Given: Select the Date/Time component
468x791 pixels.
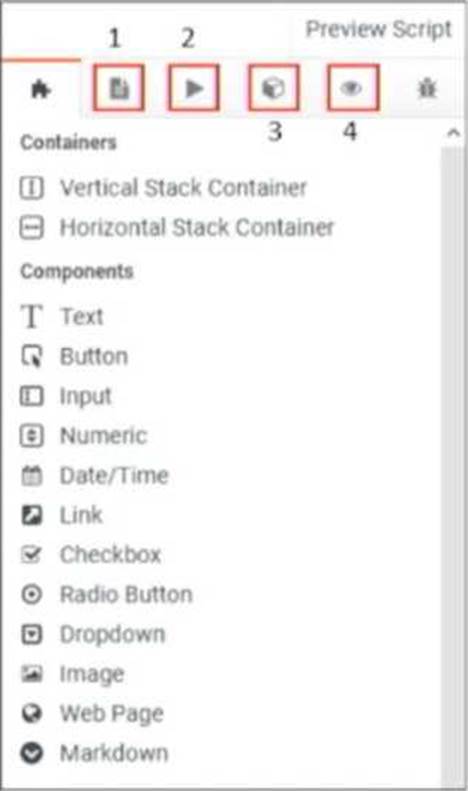Looking at the screenshot, I should point(94,476).
